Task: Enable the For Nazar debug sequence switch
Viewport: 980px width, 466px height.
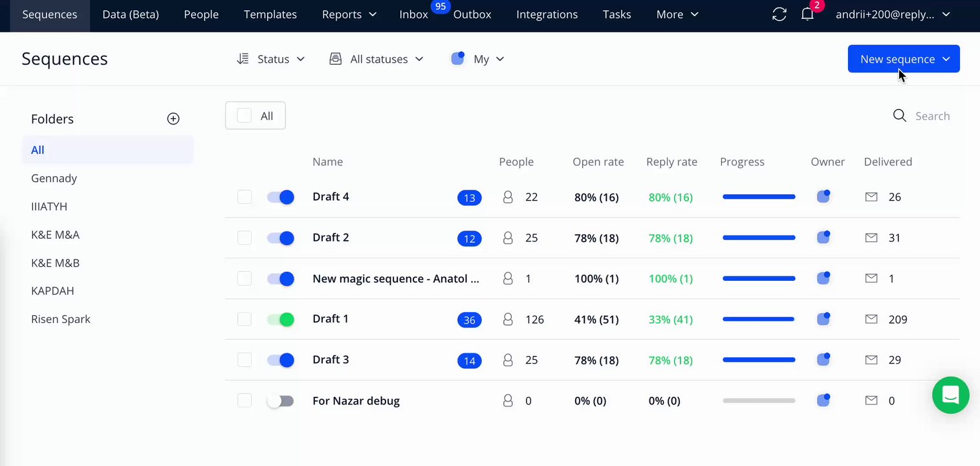Action: (281, 401)
